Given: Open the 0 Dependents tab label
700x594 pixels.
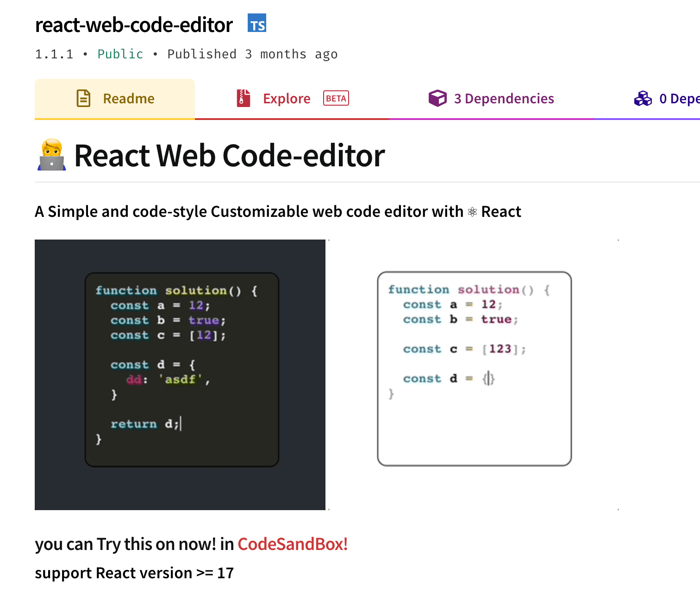Looking at the screenshot, I should point(679,99).
